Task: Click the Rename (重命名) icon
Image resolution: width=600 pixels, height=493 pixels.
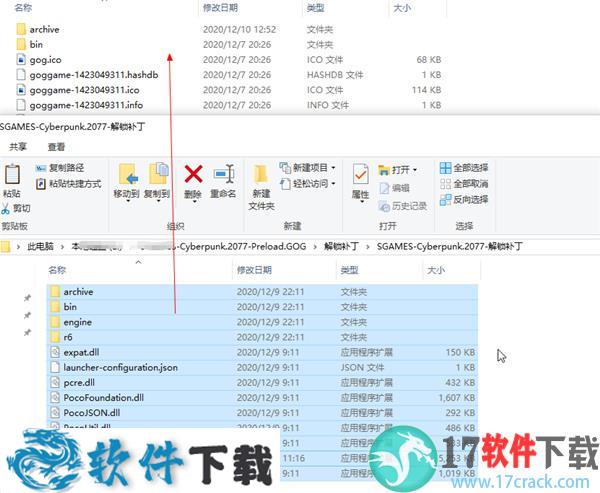Action: (x=223, y=174)
